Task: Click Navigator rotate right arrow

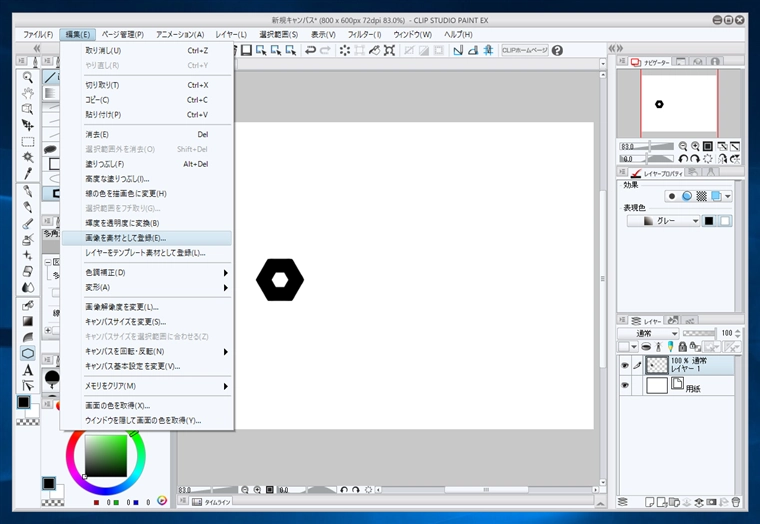Action: point(695,159)
